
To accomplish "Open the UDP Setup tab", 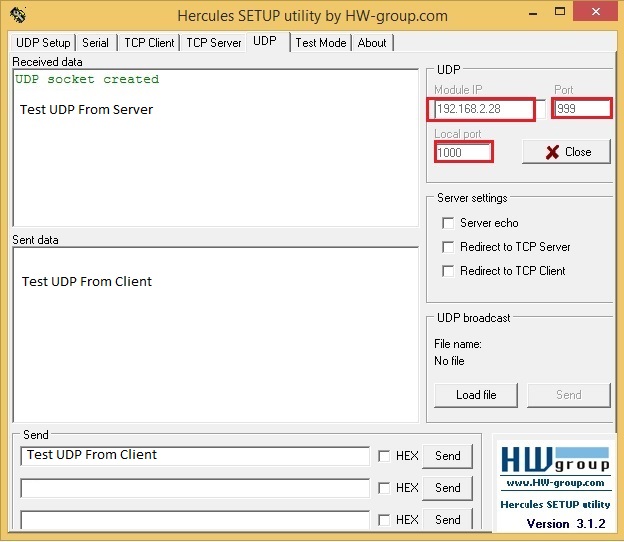I will pyautogui.click(x=43, y=43).
